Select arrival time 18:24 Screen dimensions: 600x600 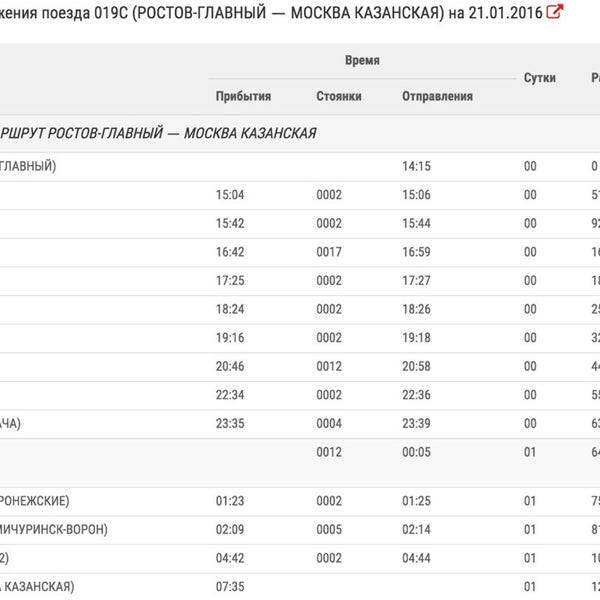click(x=230, y=309)
